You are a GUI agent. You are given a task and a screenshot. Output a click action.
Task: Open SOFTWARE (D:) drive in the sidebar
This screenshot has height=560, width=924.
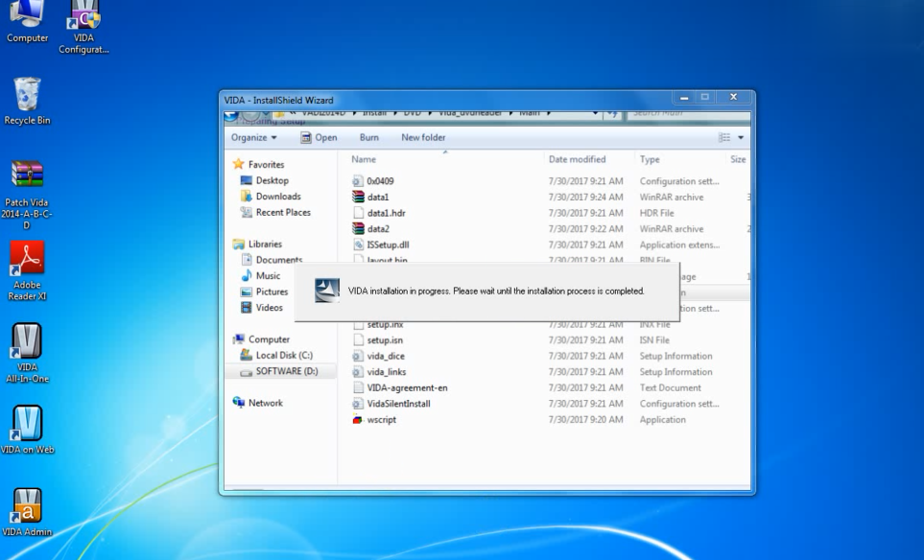tap(279, 371)
